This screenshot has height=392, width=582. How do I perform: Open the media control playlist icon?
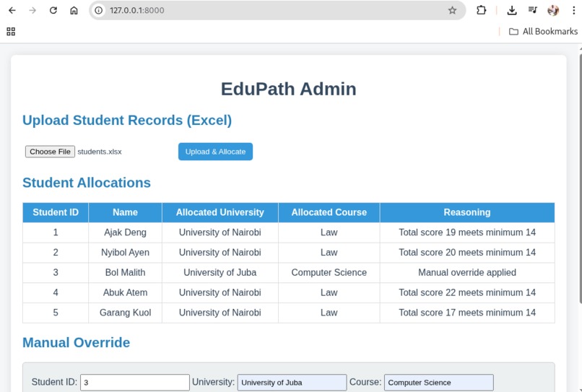click(x=533, y=10)
